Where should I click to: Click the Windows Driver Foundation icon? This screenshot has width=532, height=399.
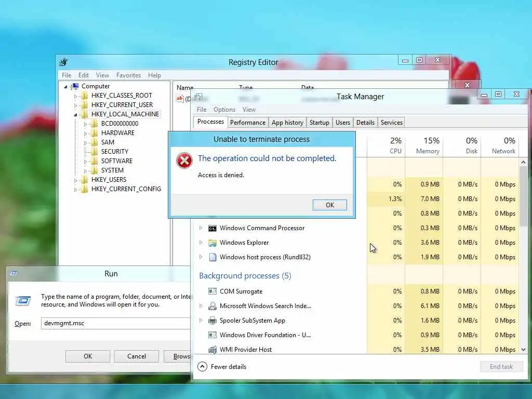coord(212,335)
